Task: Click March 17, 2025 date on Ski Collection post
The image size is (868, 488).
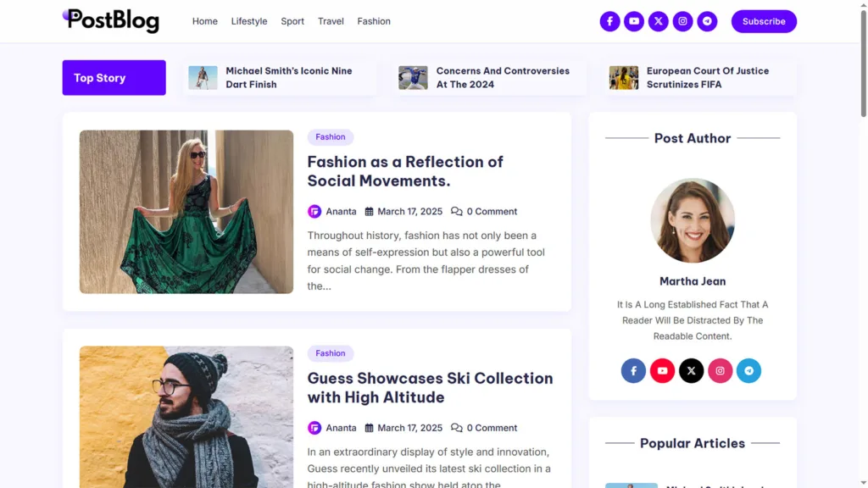Action: (410, 428)
